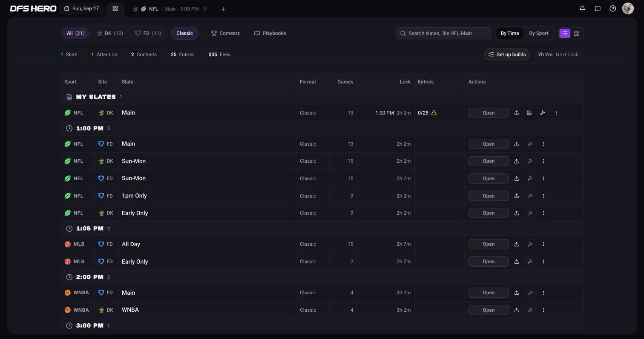Filter by All (21) sites
The width and height of the screenshot is (644, 339).
(x=75, y=33)
